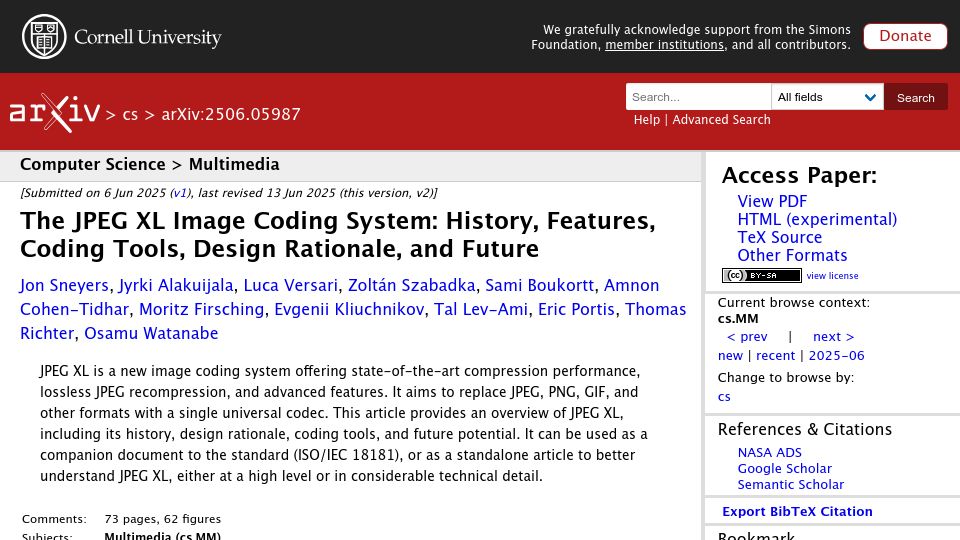Focus the Search text field
The width and height of the screenshot is (960, 540).
[698, 97]
